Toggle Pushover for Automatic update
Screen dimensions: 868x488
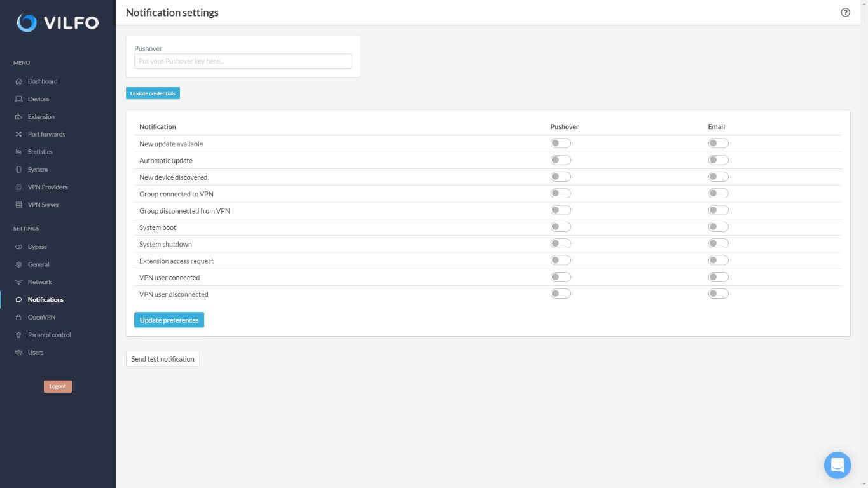coord(561,160)
